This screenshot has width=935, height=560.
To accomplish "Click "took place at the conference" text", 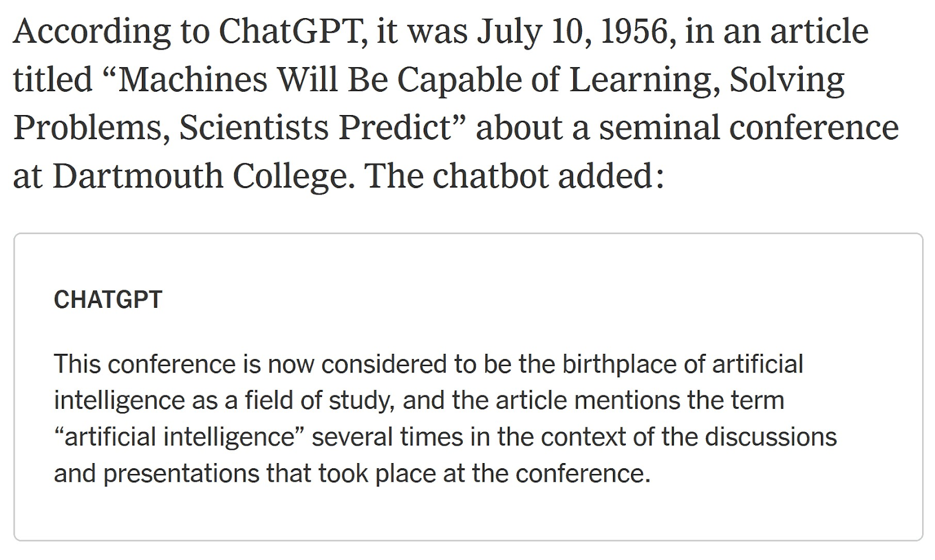I will (484, 473).
